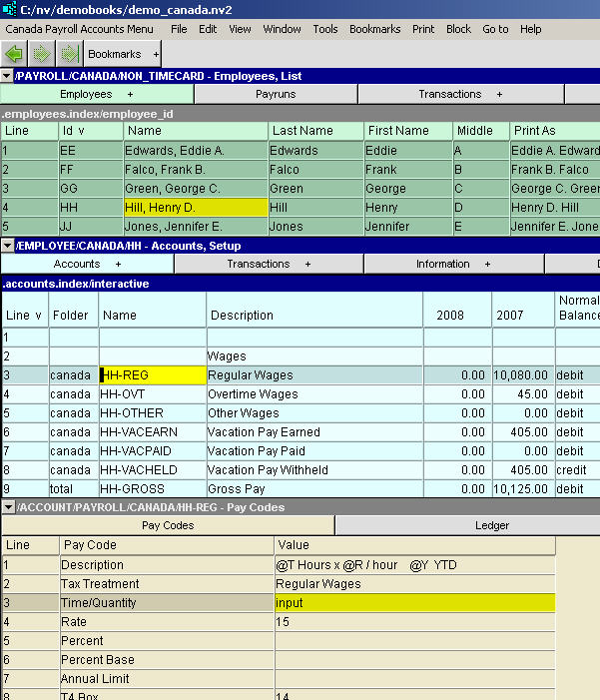
Task: Click the Pay Codes tab button
Action: [168, 525]
